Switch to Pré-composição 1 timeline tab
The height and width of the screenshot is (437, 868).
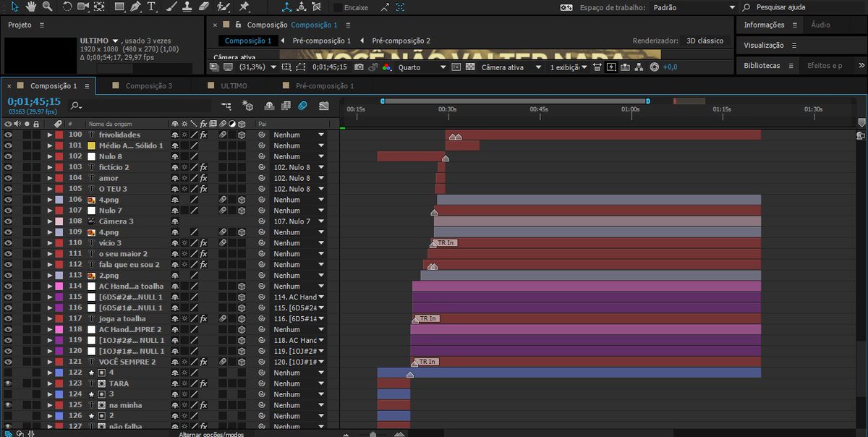pyautogui.click(x=325, y=85)
